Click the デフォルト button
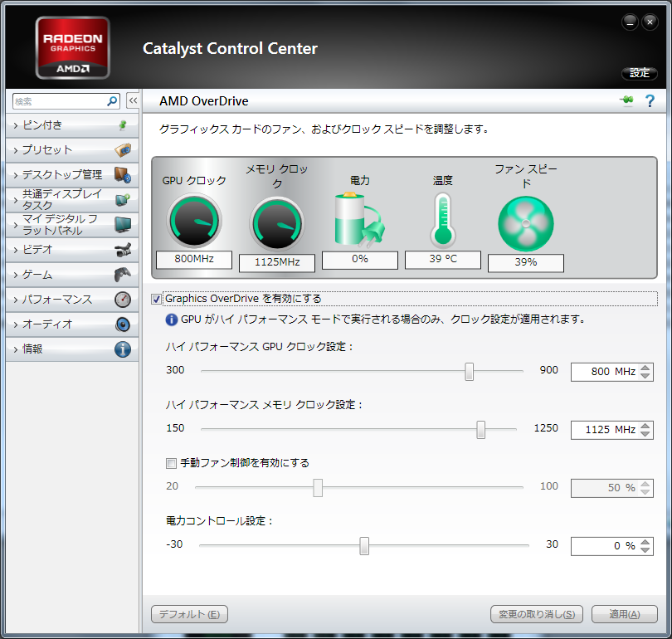 click(189, 614)
